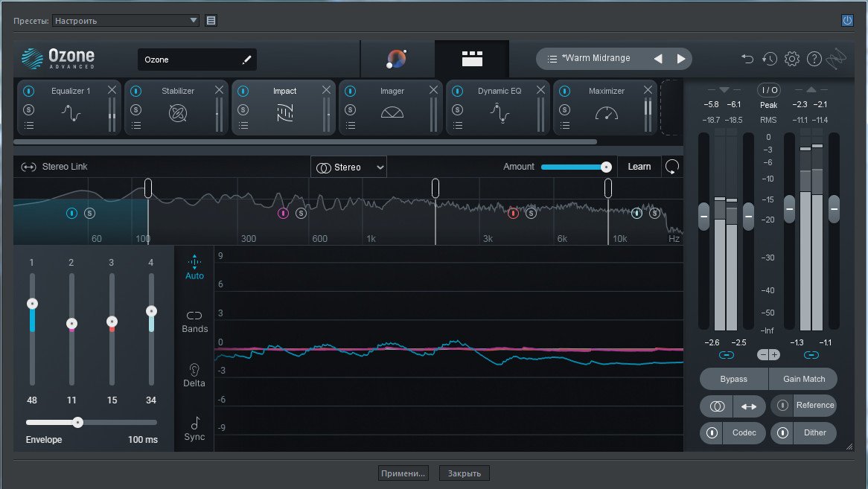The image size is (868, 489).
Task: Click the reset icon beside Learn
Action: [x=672, y=167]
